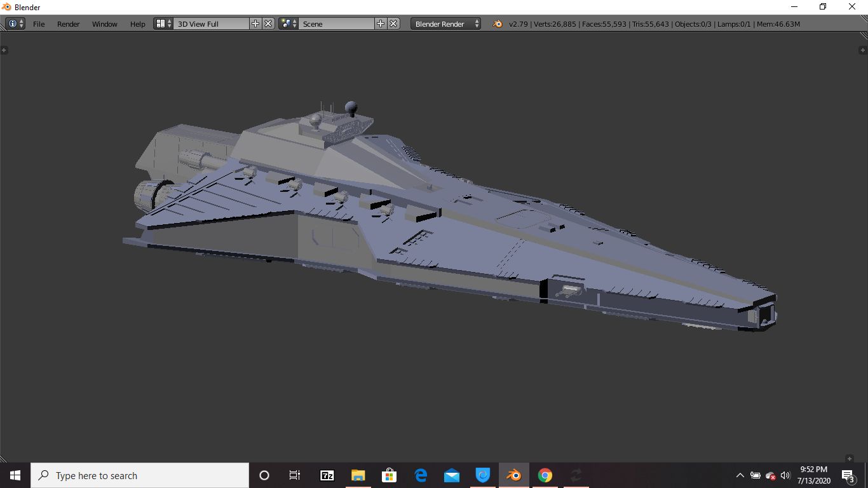Launch Blender from the Windows taskbar
Image resolution: width=868 pixels, height=488 pixels.
[513, 475]
